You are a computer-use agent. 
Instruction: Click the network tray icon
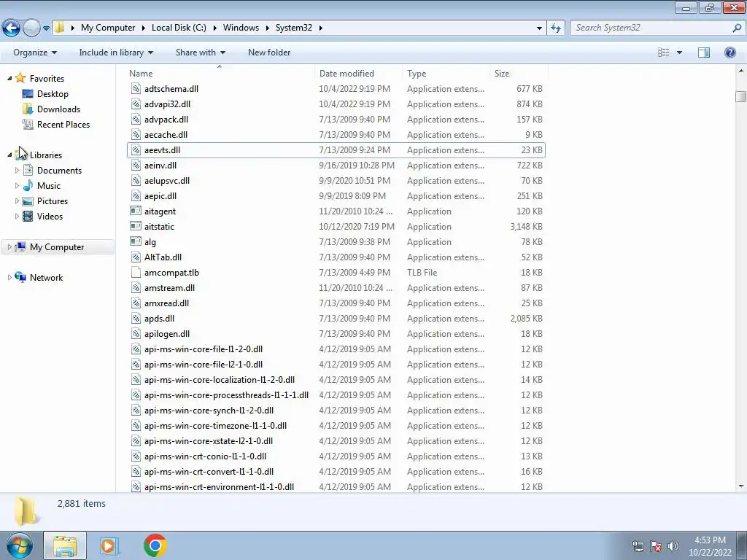coord(638,546)
